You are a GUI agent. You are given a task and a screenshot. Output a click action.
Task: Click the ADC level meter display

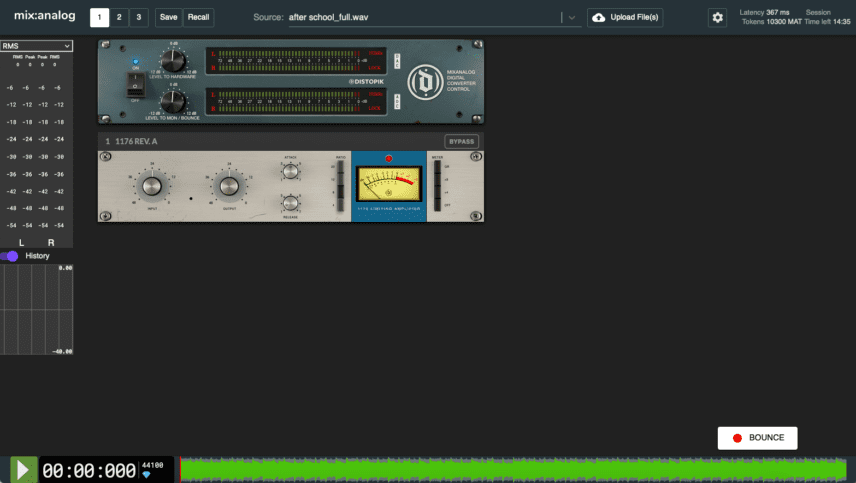pyautogui.click(x=296, y=102)
